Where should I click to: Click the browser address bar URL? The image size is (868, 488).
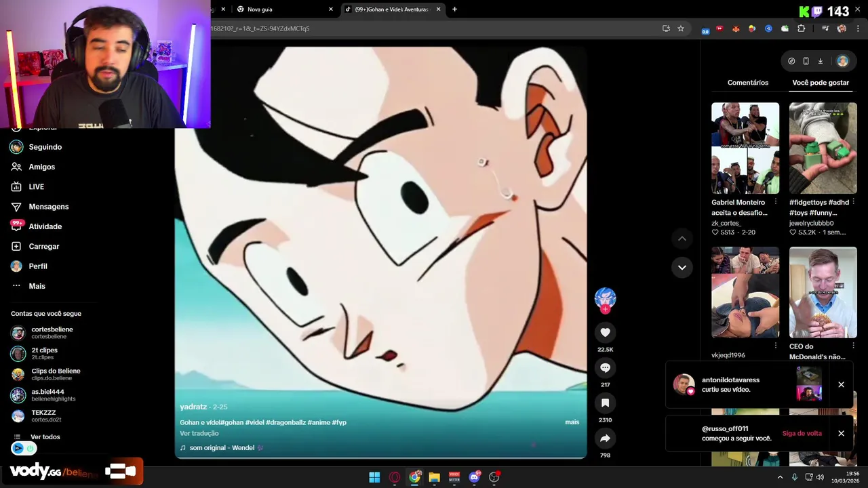[x=434, y=28]
